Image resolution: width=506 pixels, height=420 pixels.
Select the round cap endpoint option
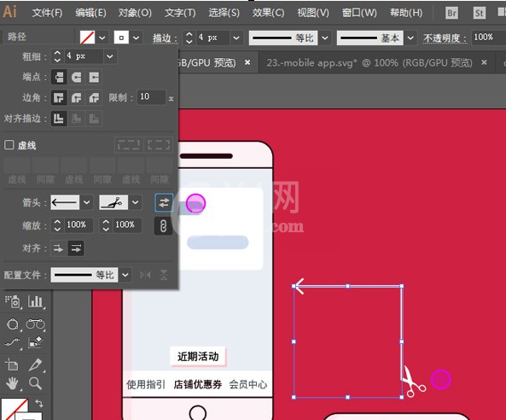tap(77, 77)
